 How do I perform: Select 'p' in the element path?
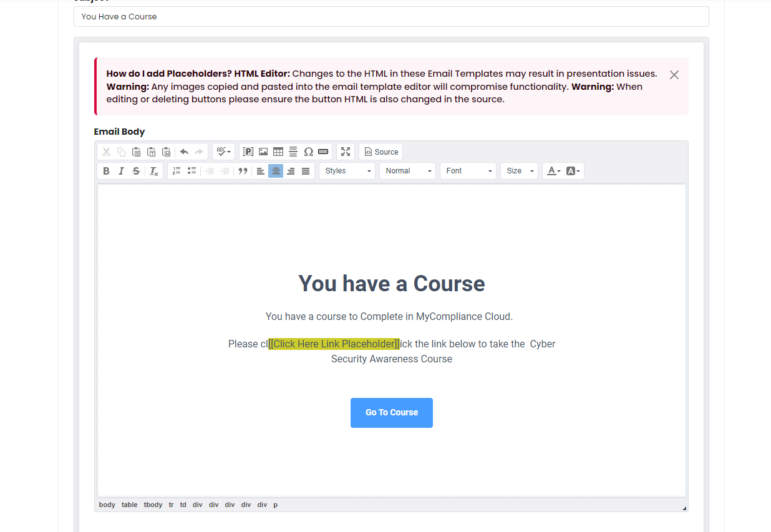[x=276, y=505]
